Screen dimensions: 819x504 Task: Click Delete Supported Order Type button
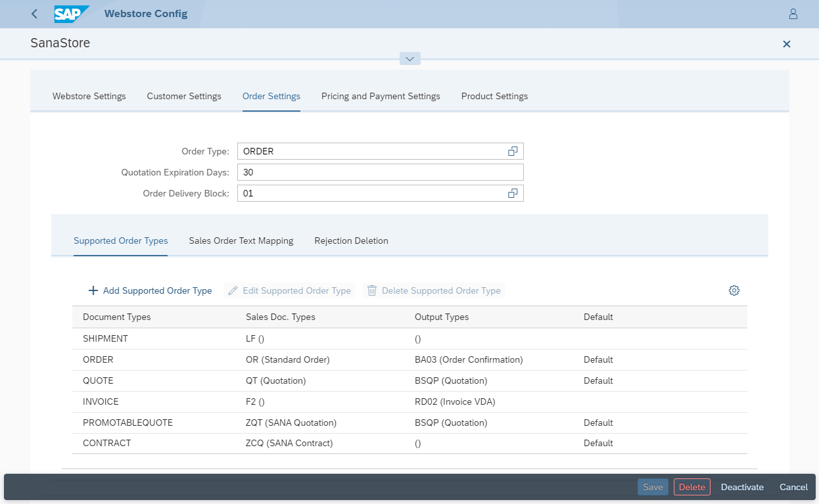coord(434,290)
